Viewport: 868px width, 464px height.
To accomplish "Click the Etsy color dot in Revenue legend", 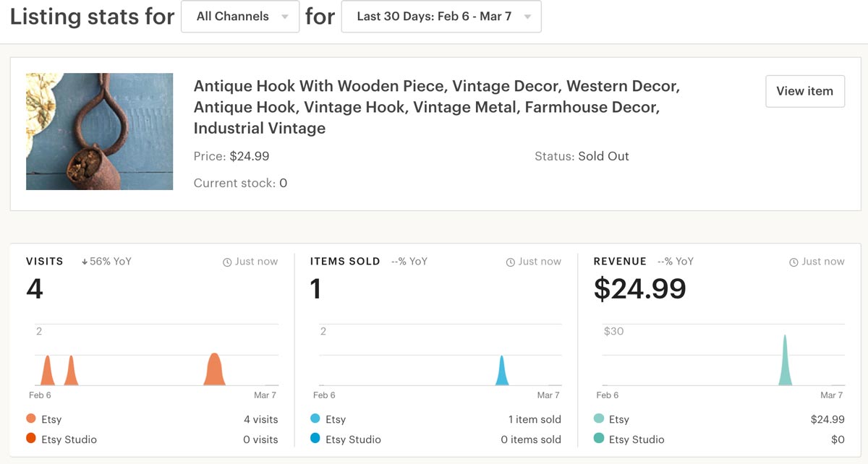I will 599,419.
